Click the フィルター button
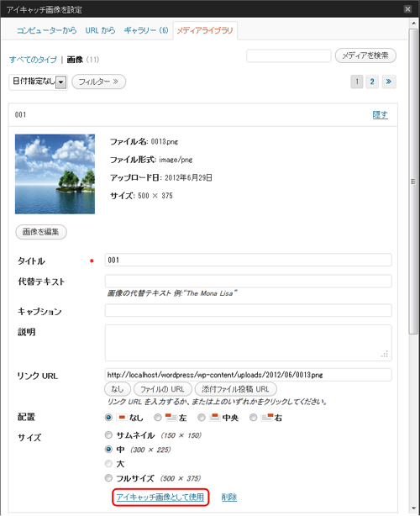This screenshot has height=516, width=420. click(98, 82)
